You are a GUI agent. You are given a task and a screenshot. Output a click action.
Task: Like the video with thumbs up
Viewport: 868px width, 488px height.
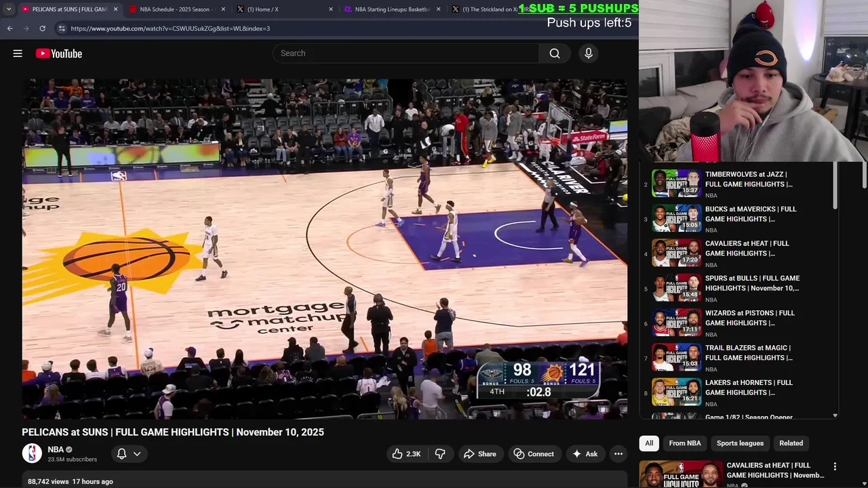(406, 454)
